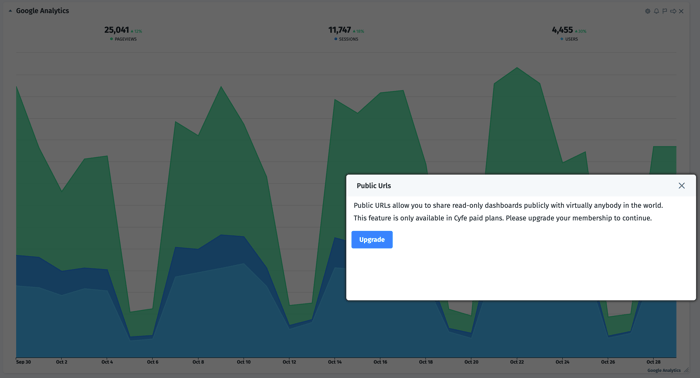Click the Oct 28 axis label

click(654, 362)
